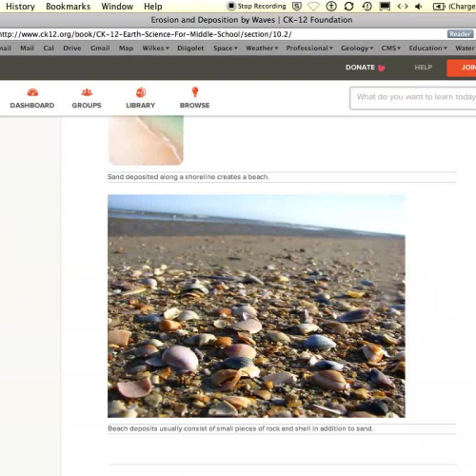Open the Cal bookmark

point(49,49)
